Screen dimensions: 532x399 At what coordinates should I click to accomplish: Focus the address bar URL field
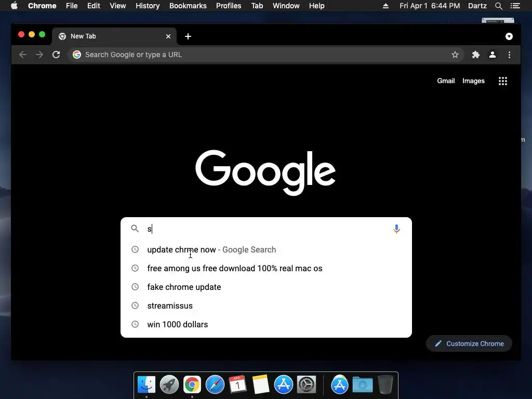[265, 55]
